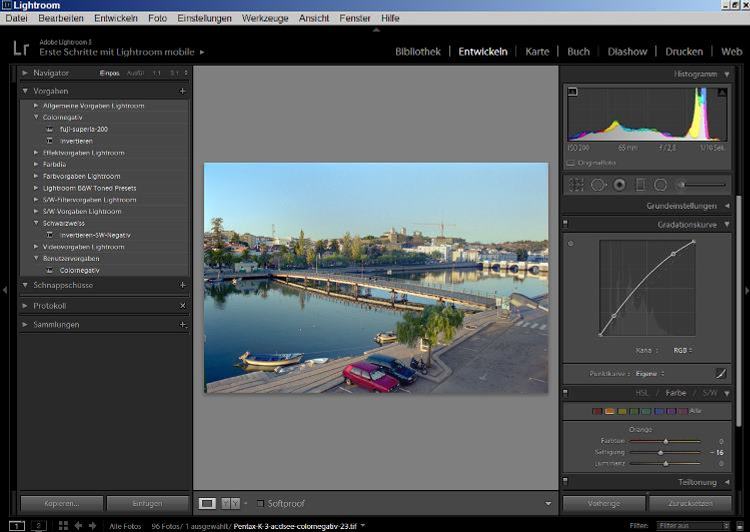750x532 pixels.
Task: Select the graduated filter tool
Action: coord(640,184)
